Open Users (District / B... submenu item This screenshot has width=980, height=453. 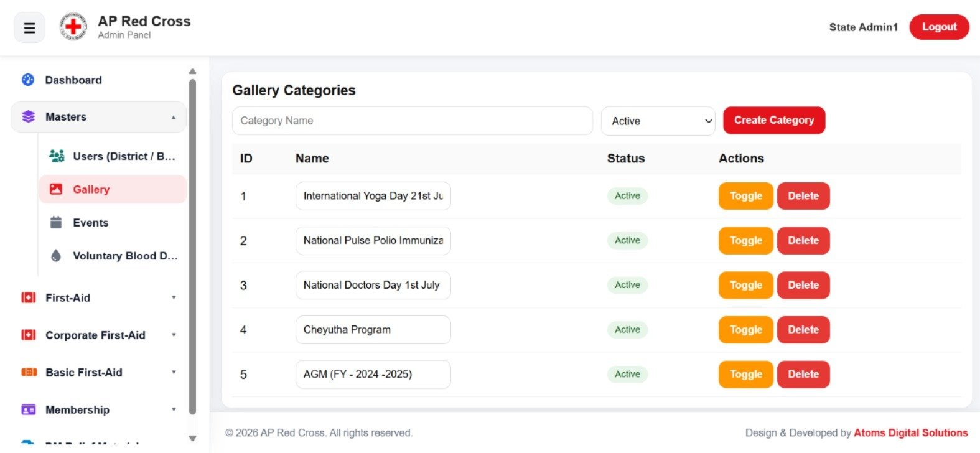(112, 156)
